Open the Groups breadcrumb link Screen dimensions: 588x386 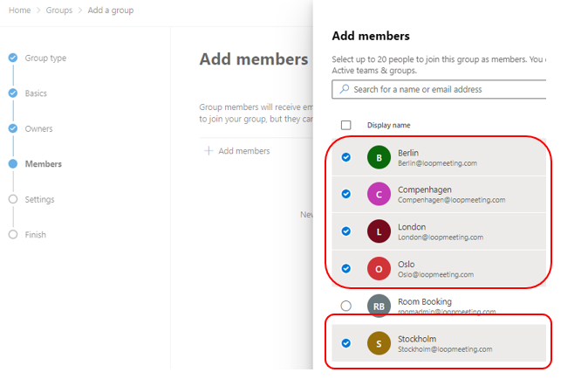[59, 10]
